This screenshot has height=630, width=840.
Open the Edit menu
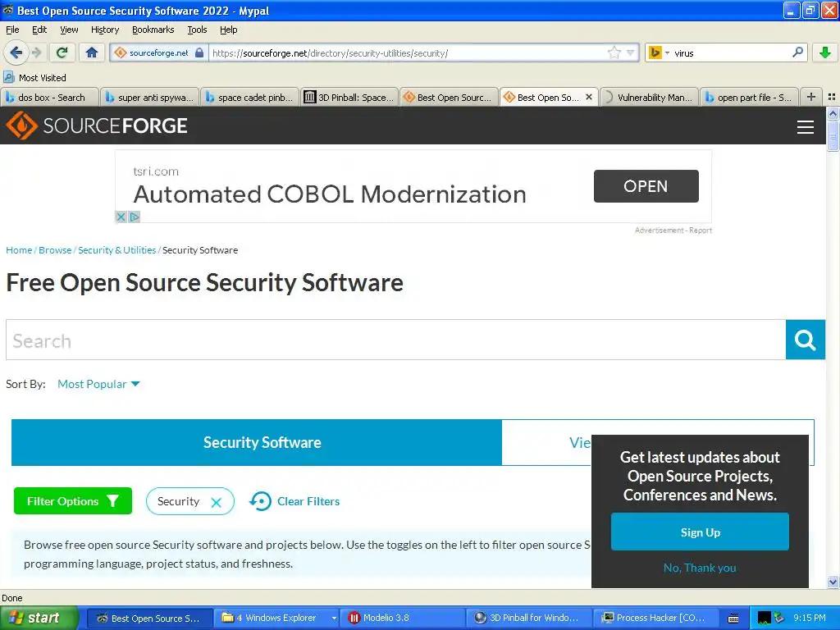[39, 30]
